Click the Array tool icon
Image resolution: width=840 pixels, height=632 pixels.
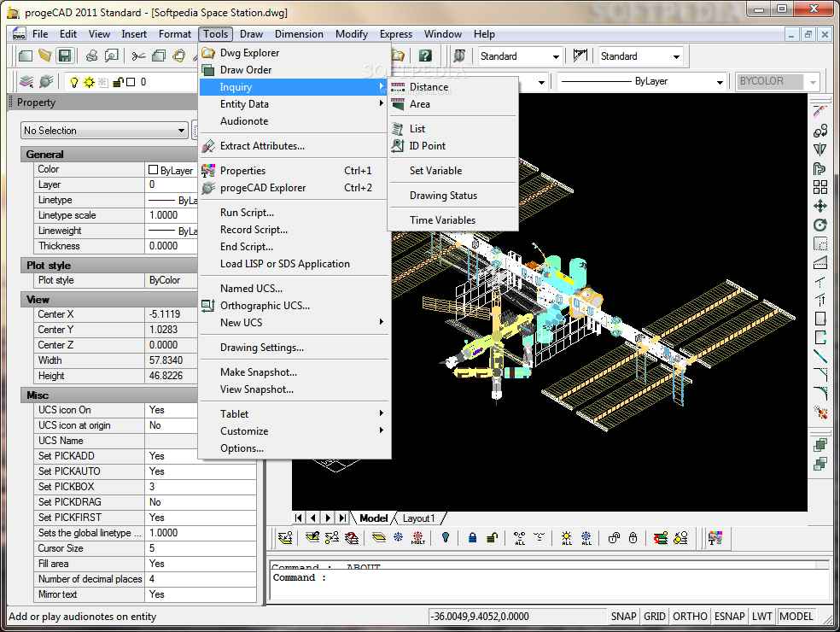pos(820,187)
